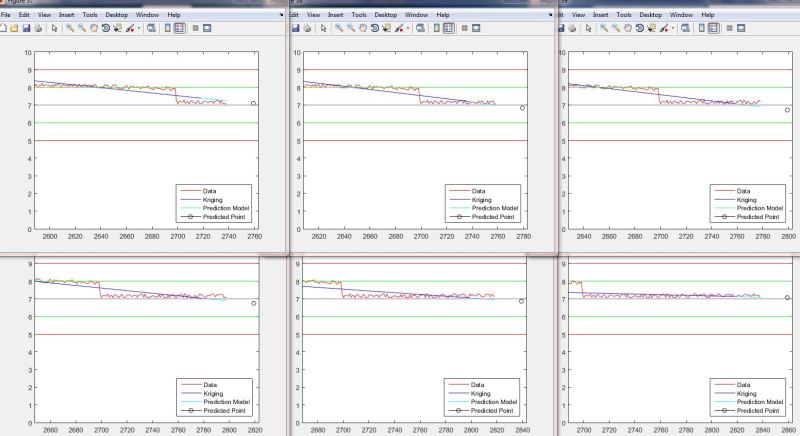Click Insert Colorbar icon in left figure toolbar
Viewport: 800px width, 436px height.
click(167, 28)
